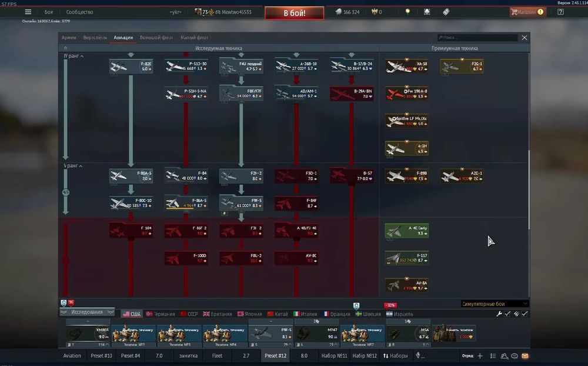Select the Италия nation flag

(305, 314)
